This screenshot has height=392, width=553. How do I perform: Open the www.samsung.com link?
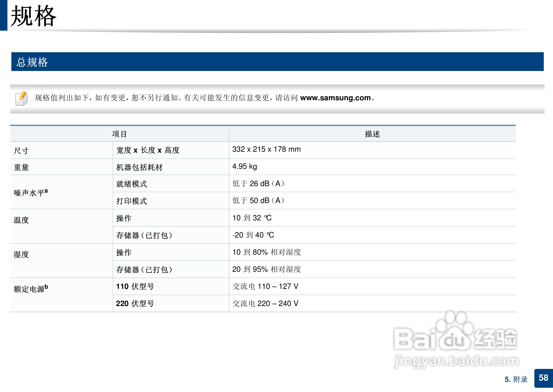[x=335, y=98]
